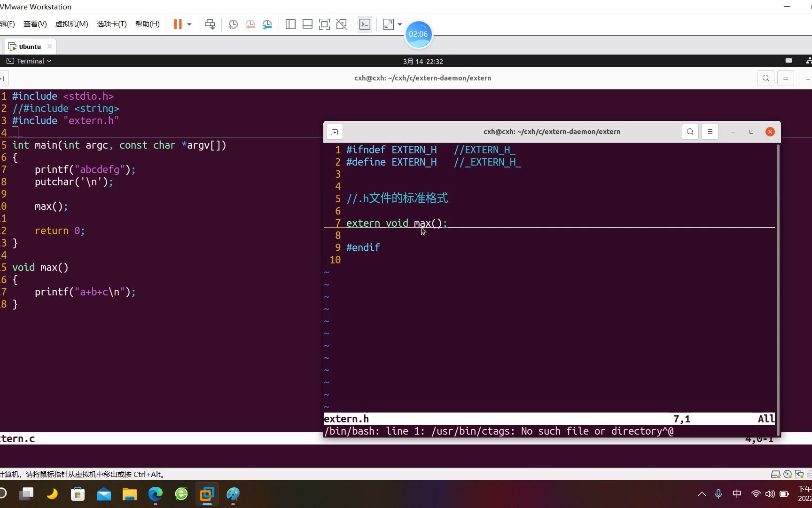Click the extern.h status line filename

point(346,419)
